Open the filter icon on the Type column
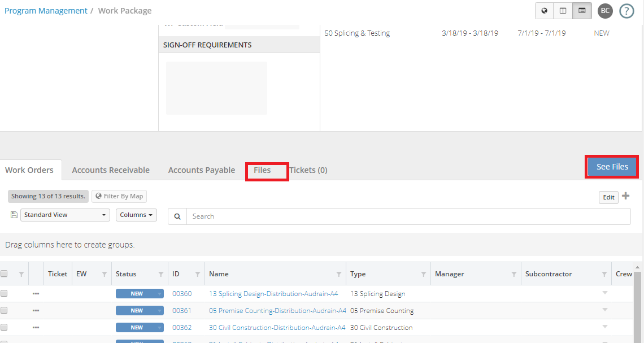The width and height of the screenshot is (644, 343). point(424,274)
